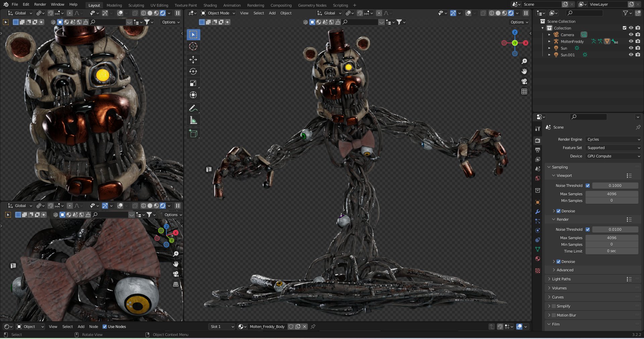Add a new workspace with plus button
The height and width of the screenshot is (339, 644).
point(355,5)
